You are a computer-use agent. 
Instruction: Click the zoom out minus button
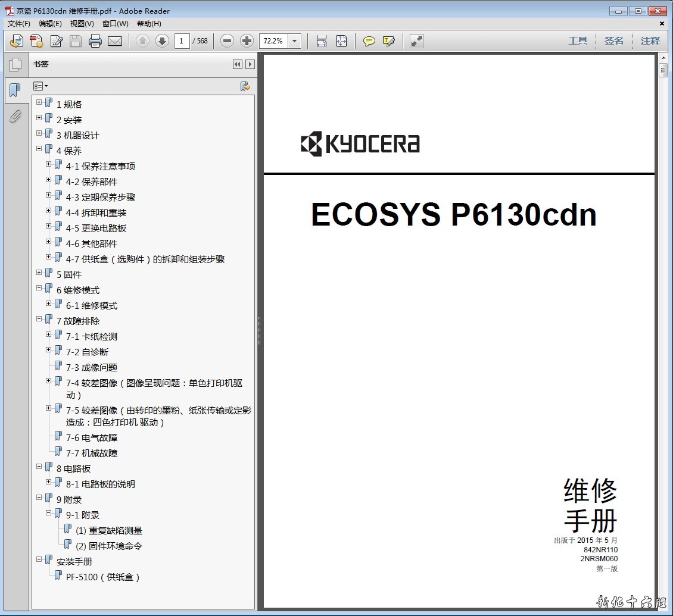coord(227,41)
